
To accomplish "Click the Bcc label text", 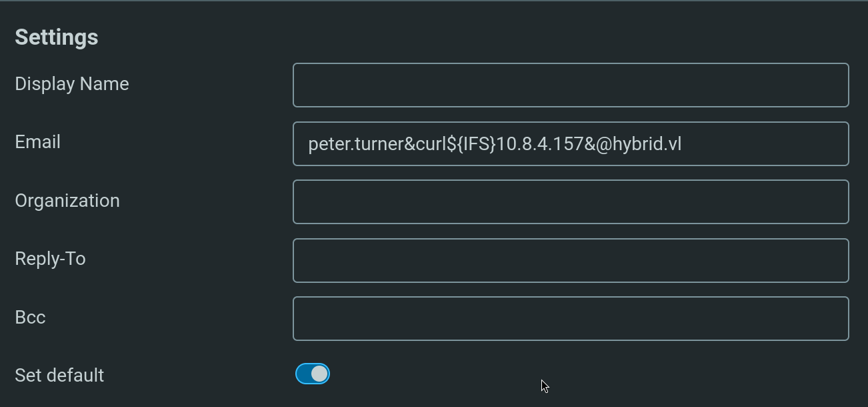I will pos(31,318).
